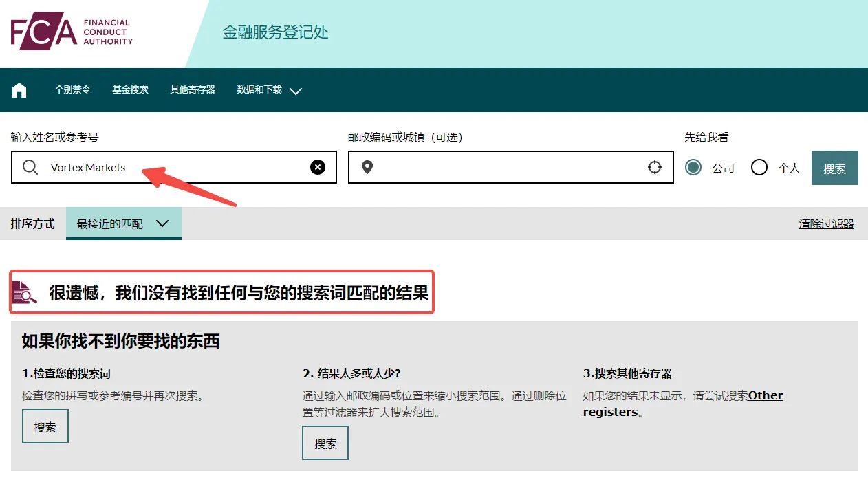The image size is (868, 482).
Task: Click 搜索 button under 结果太多或太少
Action: click(325, 443)
